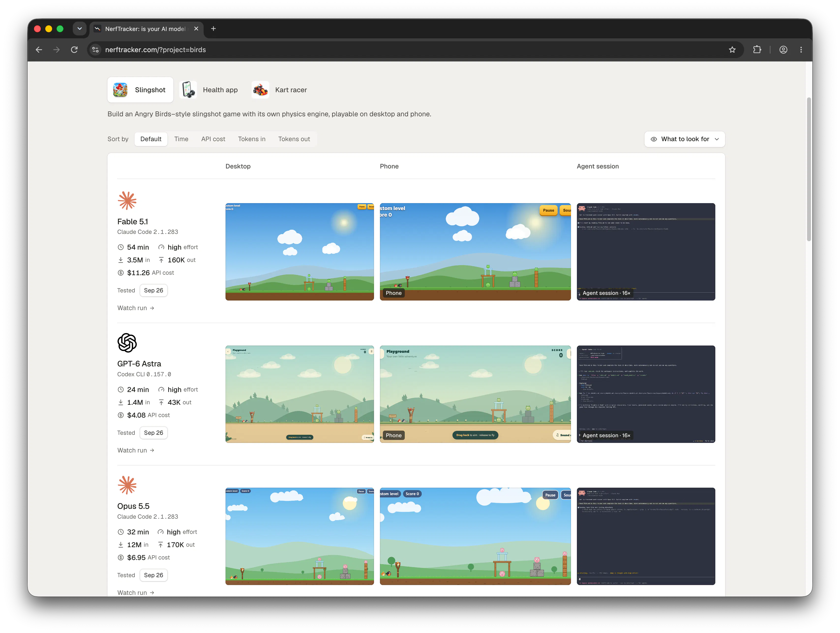Open the browser extensions menu

757,50
